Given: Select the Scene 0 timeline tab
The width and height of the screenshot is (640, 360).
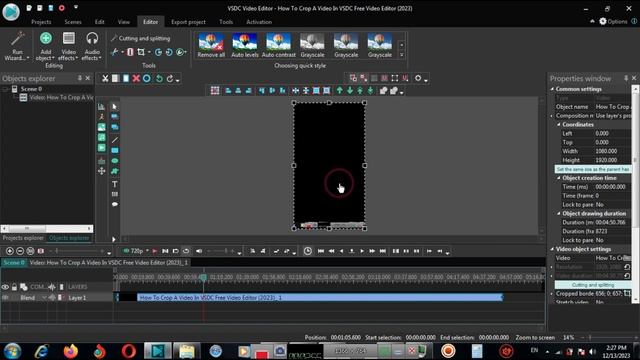Looking at the screenshot, I should click(14, 262).
